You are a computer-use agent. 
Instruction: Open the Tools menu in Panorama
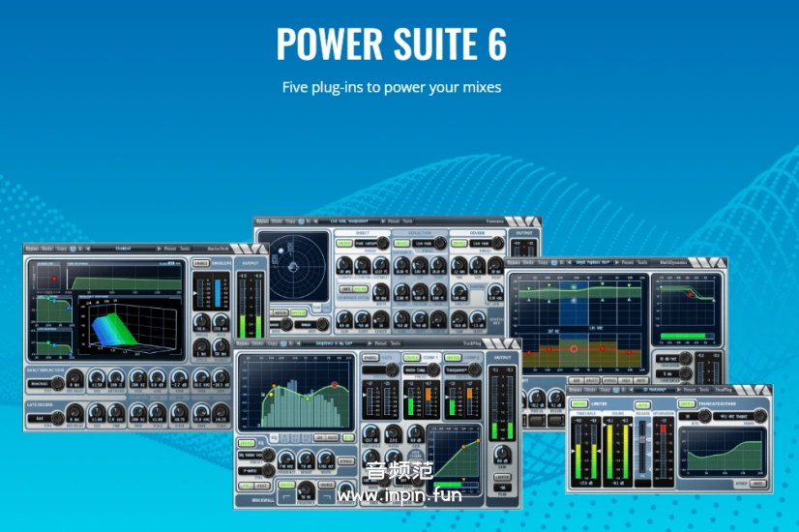[407, 222]
